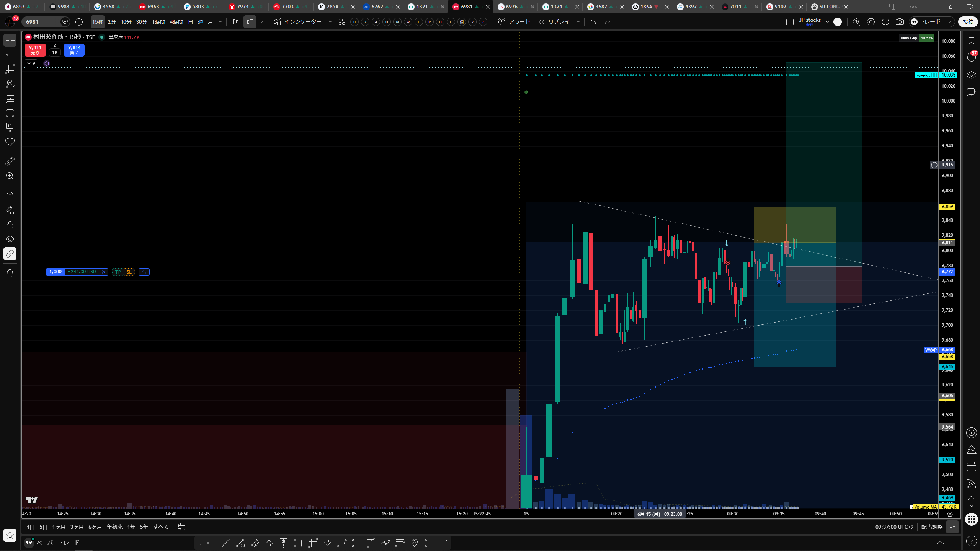This screenshot has width=980, height=551.
Task: Open the Alert (アラート) creator
Action: (x=514, y=22)
